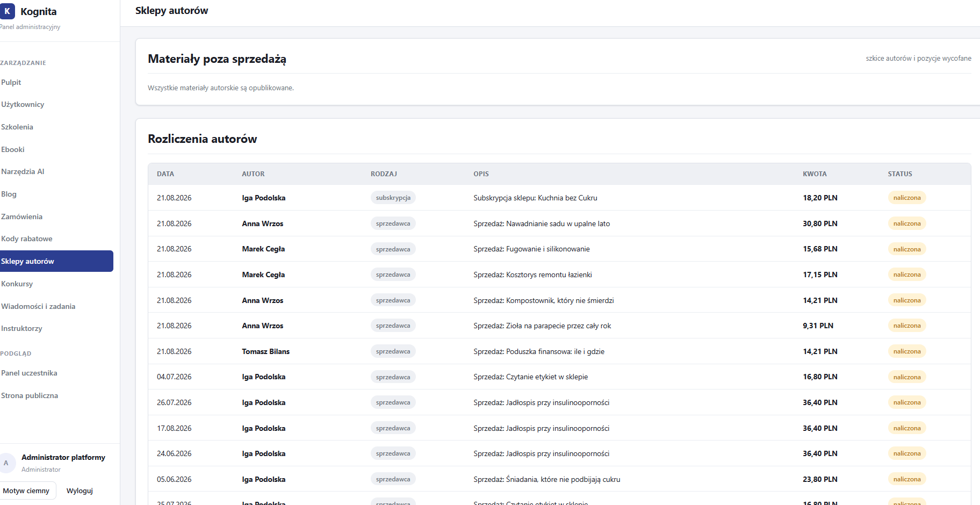Click the OPIS column header
980x505 pixels.
pos(481,174)
